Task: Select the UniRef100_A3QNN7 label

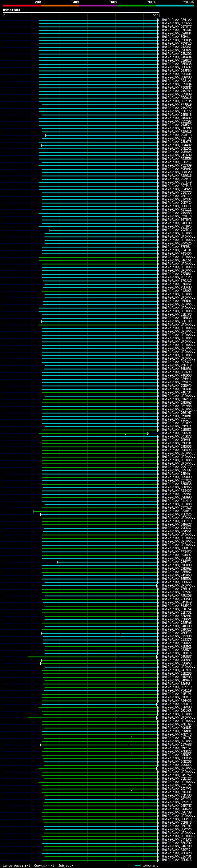Action: click(177, 88)
